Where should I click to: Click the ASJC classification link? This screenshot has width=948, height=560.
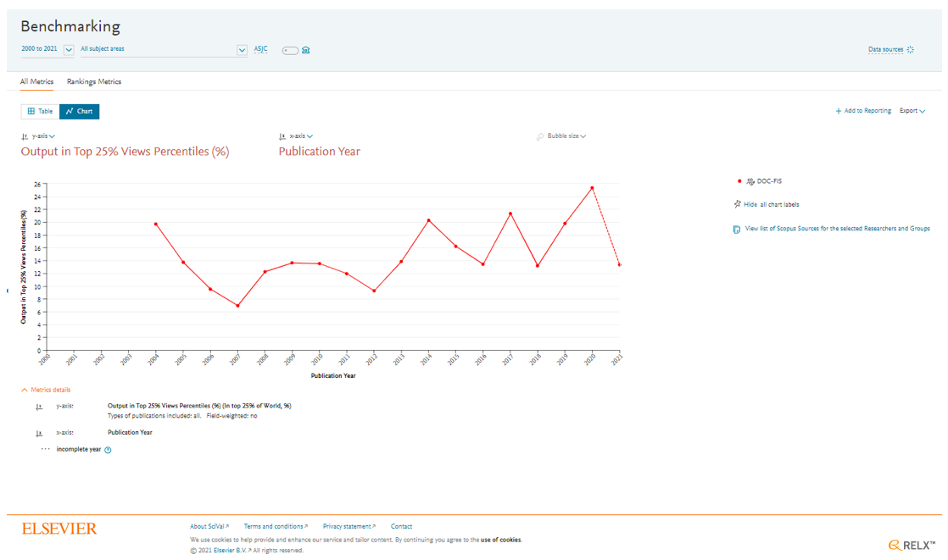260,49
